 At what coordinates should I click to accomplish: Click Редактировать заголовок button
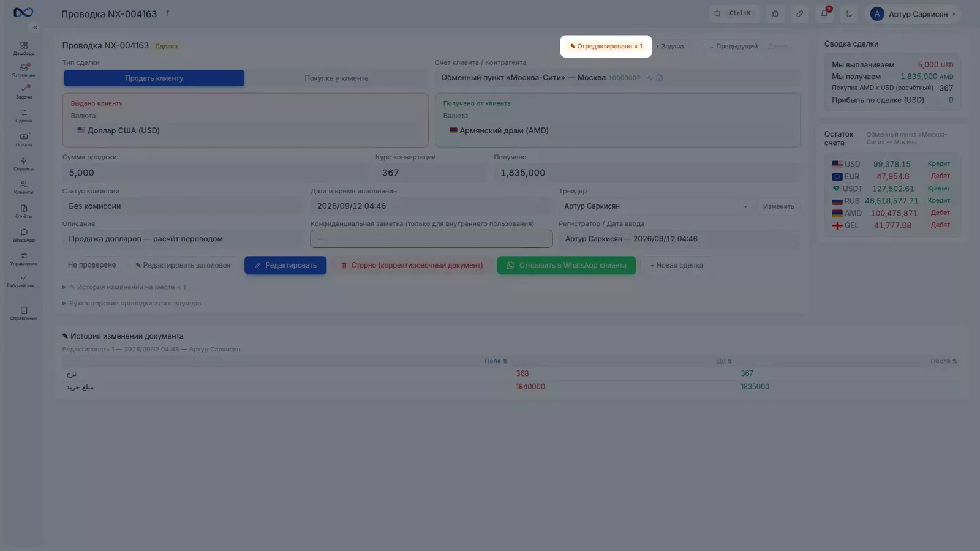[x=183, y=265]
